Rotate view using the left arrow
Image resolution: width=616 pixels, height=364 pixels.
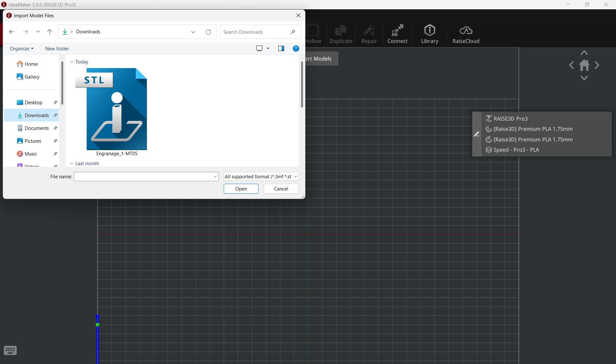[x=572, y=65]
